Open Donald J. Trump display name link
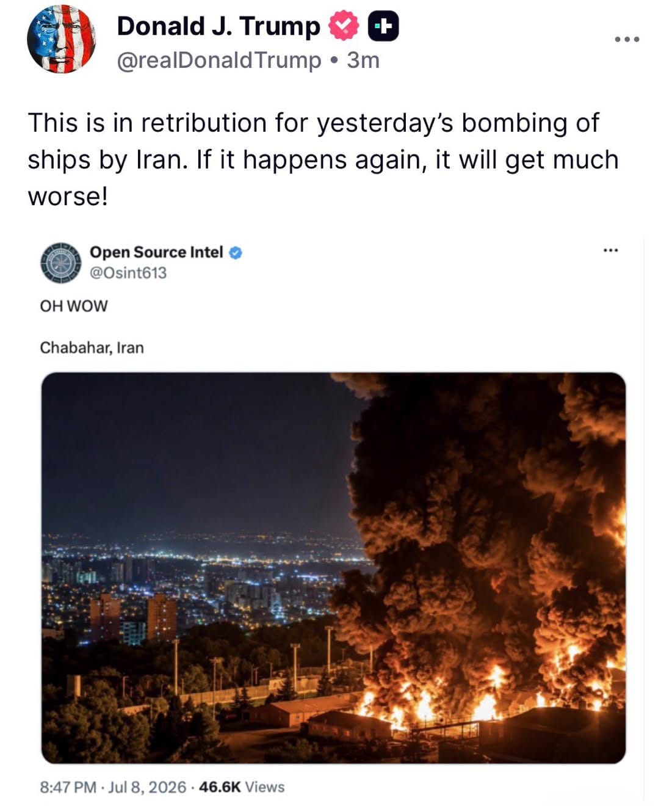 coord(218,26)
